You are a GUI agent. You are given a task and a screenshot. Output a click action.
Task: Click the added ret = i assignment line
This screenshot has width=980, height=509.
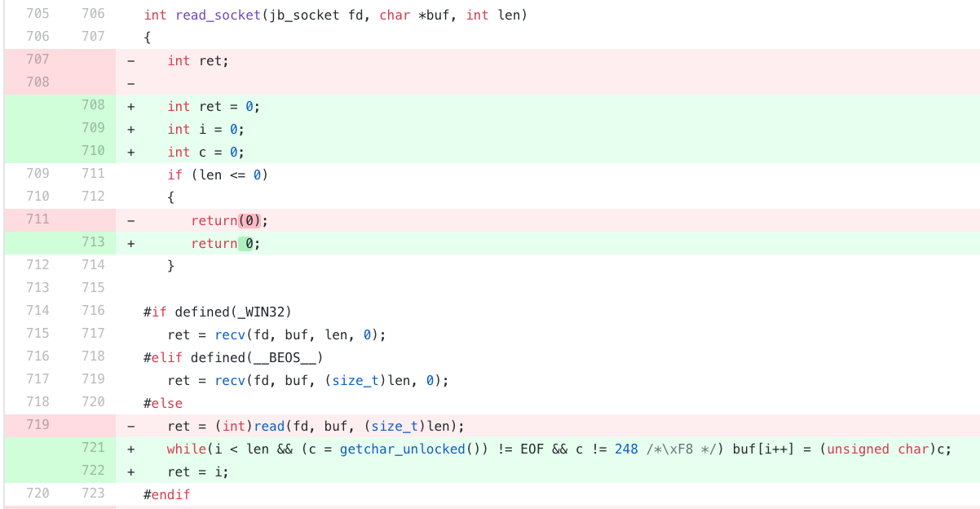pos(196,471)
